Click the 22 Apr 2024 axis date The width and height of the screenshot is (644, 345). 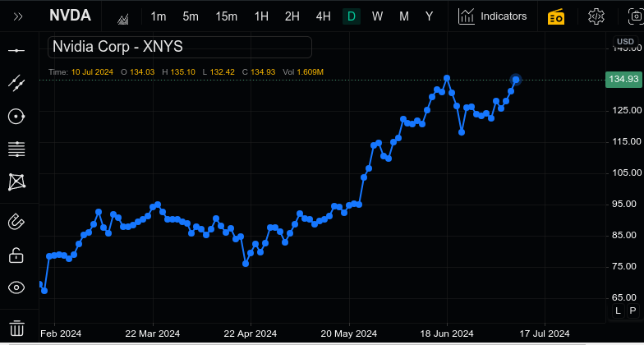click(x=250, y=333)
